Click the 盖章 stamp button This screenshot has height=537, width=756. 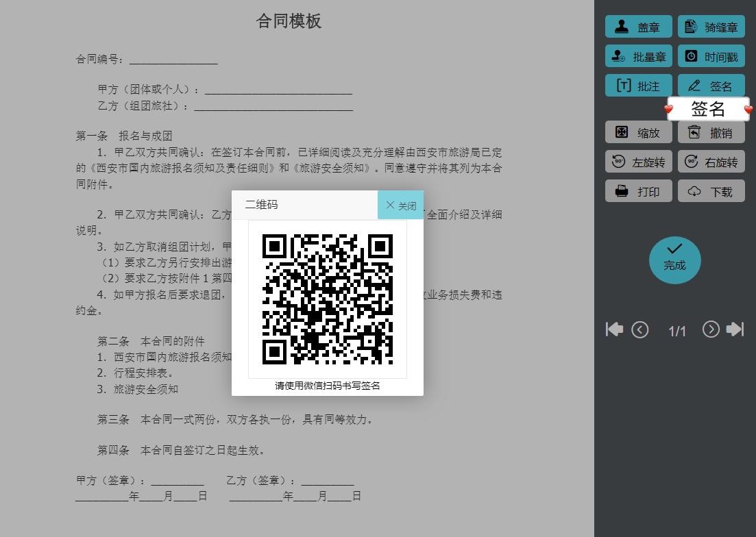tap(638, 27)
